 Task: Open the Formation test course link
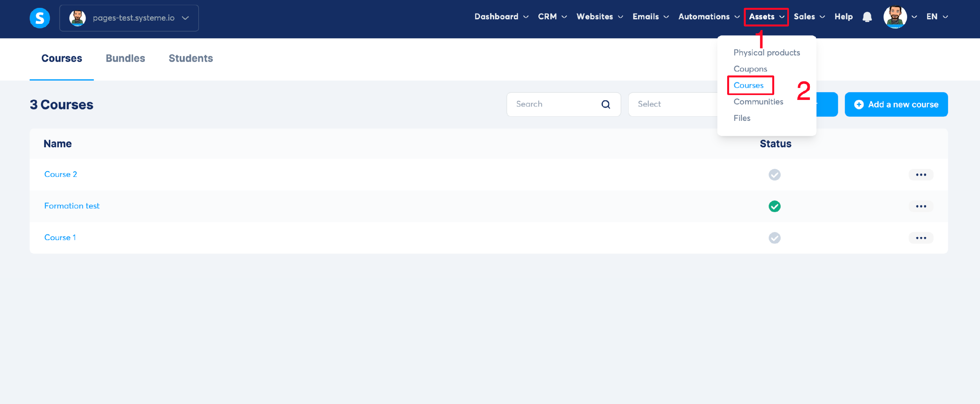(x=72, y=206)
